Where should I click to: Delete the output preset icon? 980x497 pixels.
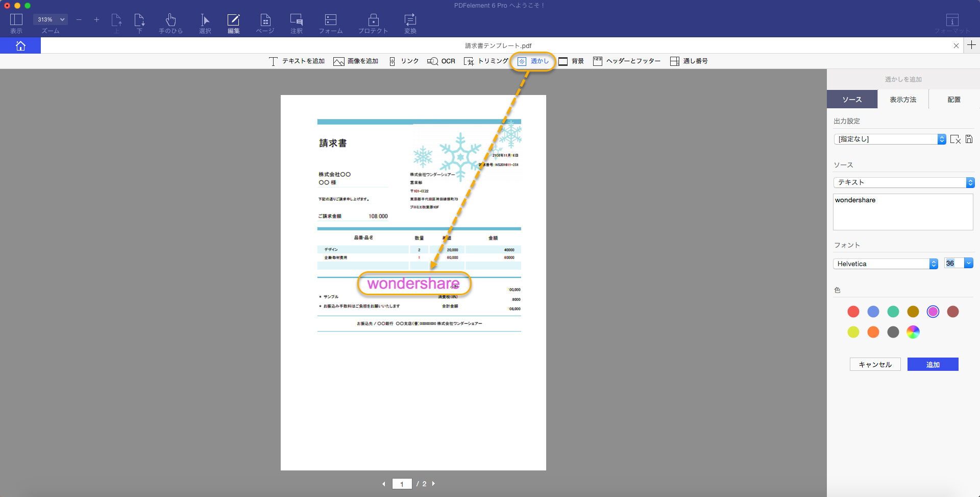coord(955,139)
